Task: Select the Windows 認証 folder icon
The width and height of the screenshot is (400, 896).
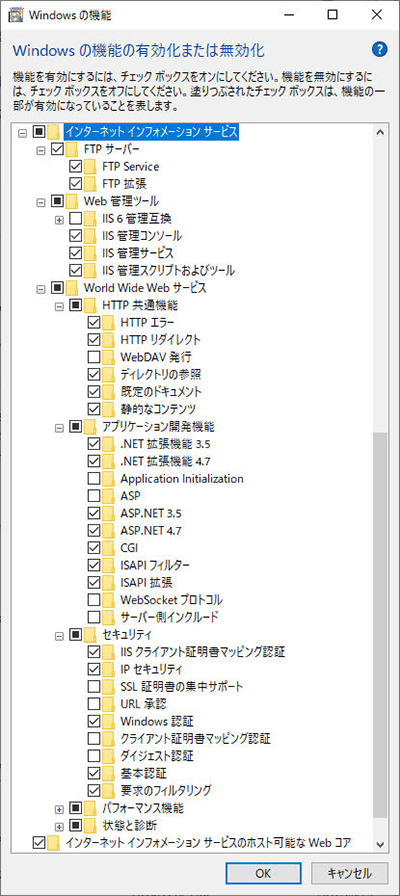Action: 108,721
